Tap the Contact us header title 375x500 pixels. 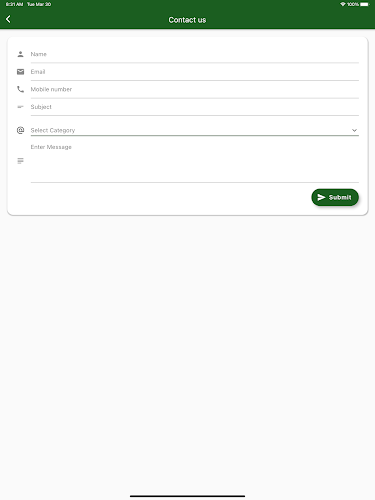point(187,20)
